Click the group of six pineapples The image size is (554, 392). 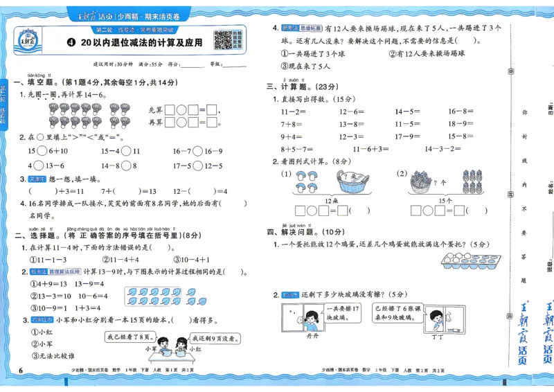point(472,181)
